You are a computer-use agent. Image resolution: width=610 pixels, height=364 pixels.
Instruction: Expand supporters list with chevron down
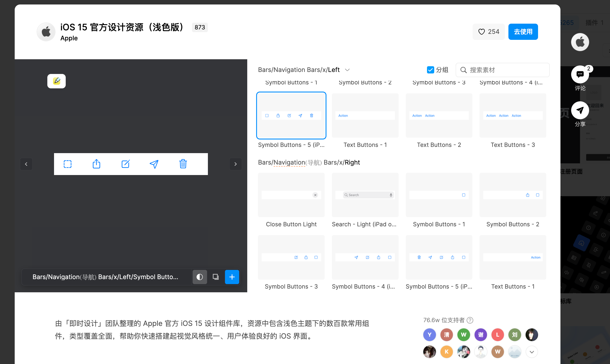point(532,352)
